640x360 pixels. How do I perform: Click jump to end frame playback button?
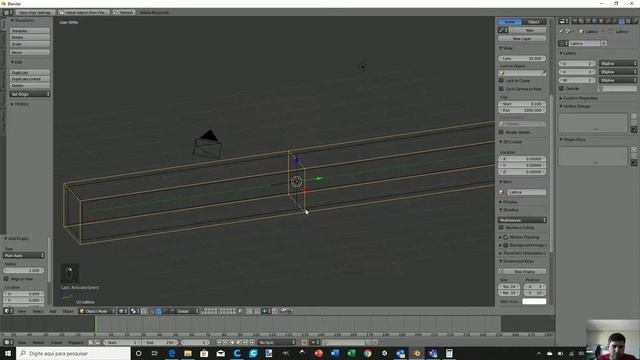pyautogui.click(x=252, y=342)
